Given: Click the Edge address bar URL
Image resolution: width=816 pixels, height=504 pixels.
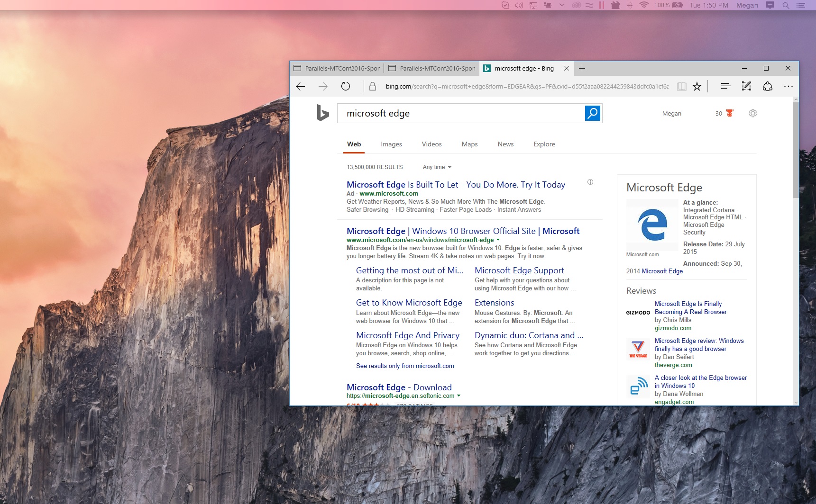Looking at the screenshot, I should click(x=527, y=86).
